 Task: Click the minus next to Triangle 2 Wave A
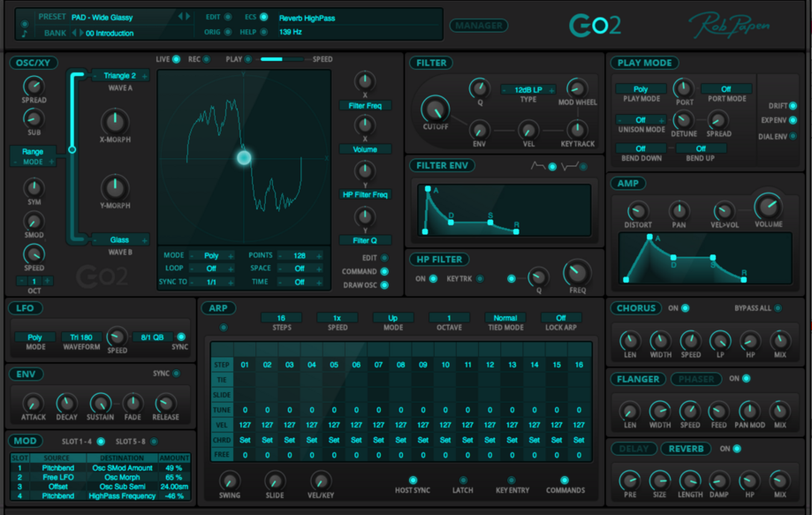click(95, 76)
